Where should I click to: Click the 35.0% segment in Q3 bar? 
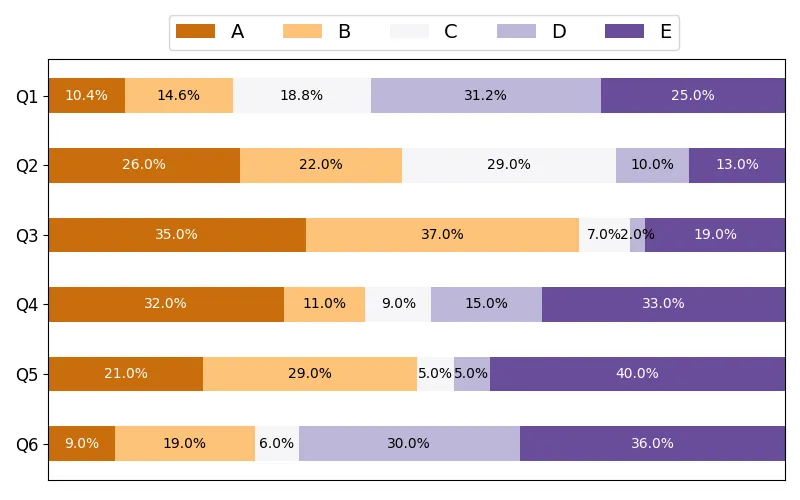point(177,235)
